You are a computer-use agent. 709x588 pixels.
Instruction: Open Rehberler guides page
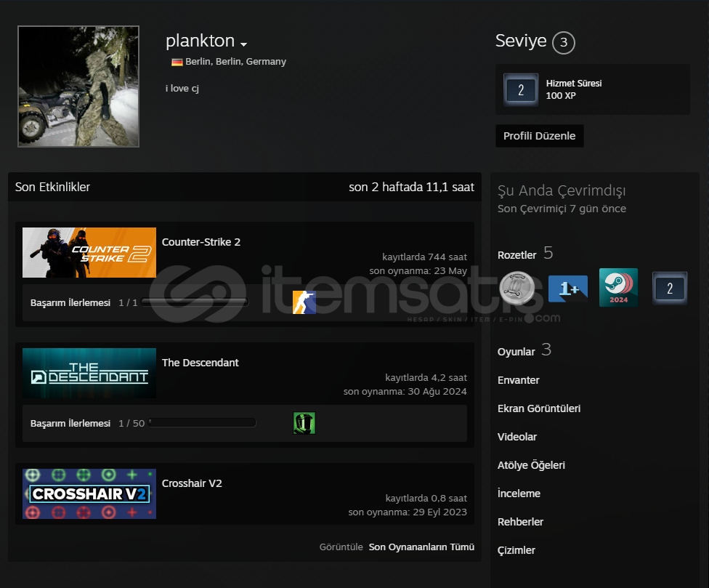pos(520,522)
